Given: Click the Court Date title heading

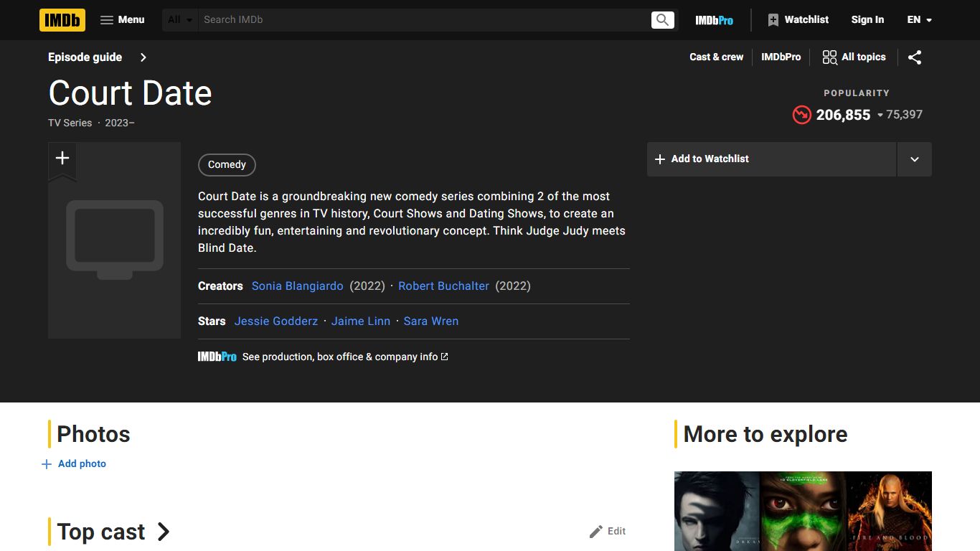Looking at the screenshot, I should (130, 93).
